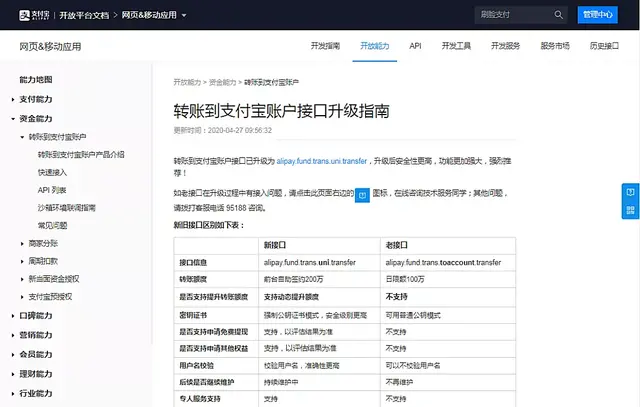The height and width of the screenshot is (407, 640).
Task: Open the 网页&移动应用 header dropdown arrow
Action: (x=184, y=16)
